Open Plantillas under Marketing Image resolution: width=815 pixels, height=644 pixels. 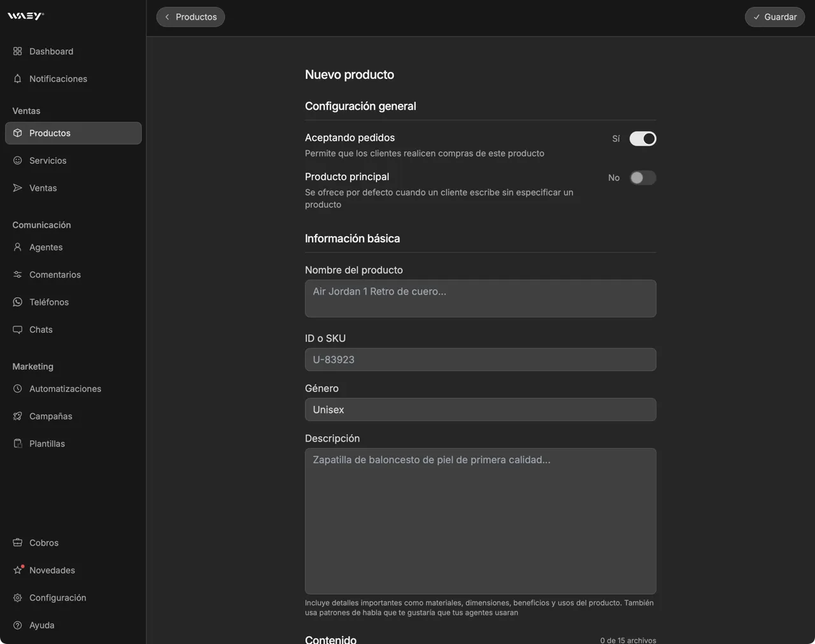click(47, 443)
